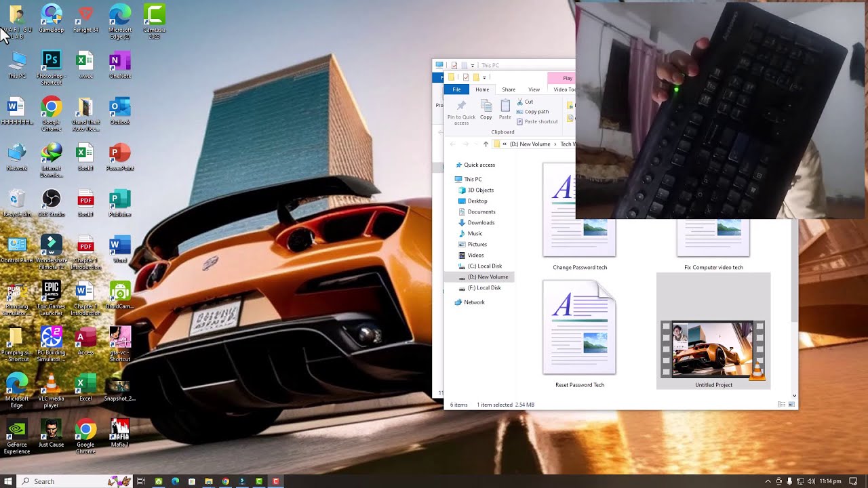Open OBS Studio desktop icon

51,203
